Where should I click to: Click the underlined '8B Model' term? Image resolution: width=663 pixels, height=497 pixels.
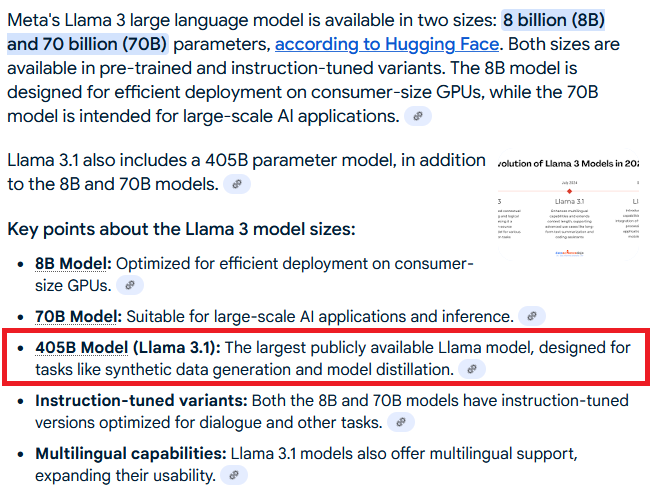point(70,264)
